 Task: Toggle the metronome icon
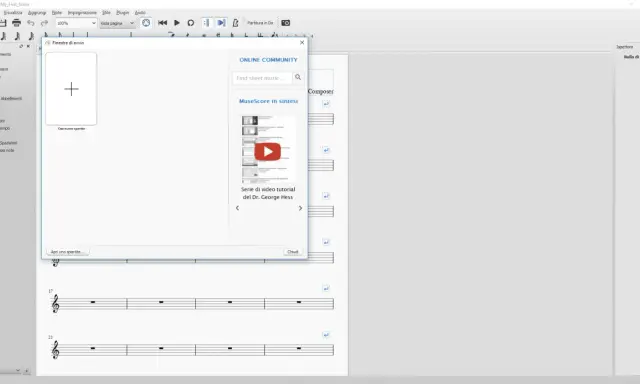(236, 23)
